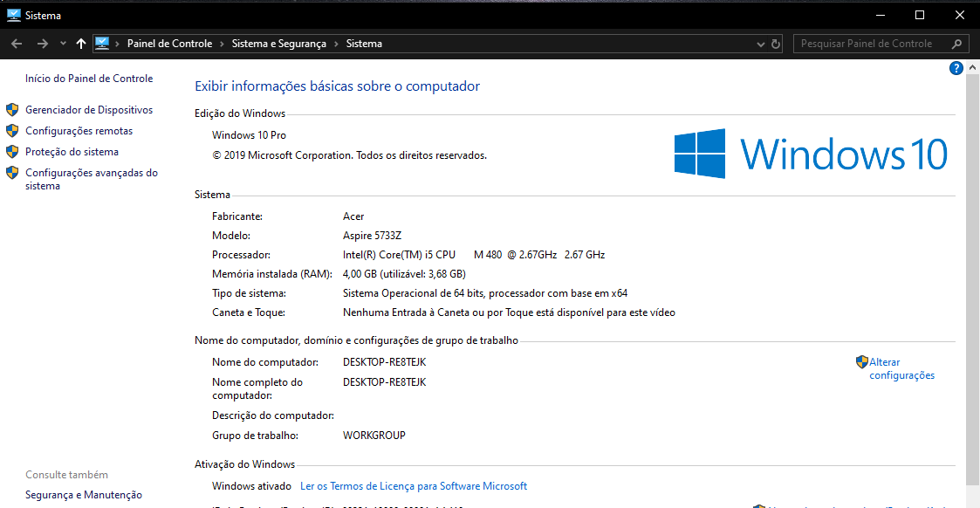Screen dimensions: 980x508
Task: Select the 2019 Microsoft Corporation copyright text
Action: point(349,155)
